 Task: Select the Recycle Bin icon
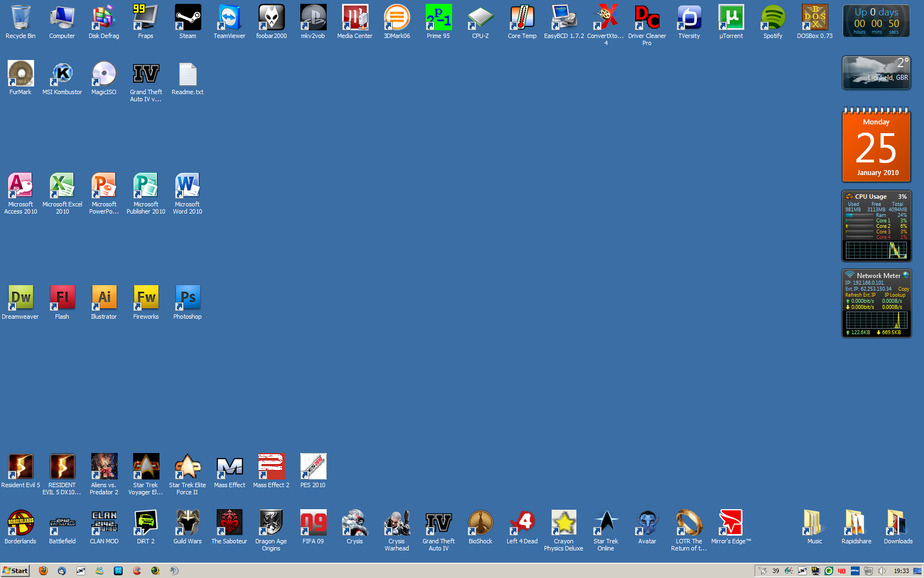tap(20, 18)
